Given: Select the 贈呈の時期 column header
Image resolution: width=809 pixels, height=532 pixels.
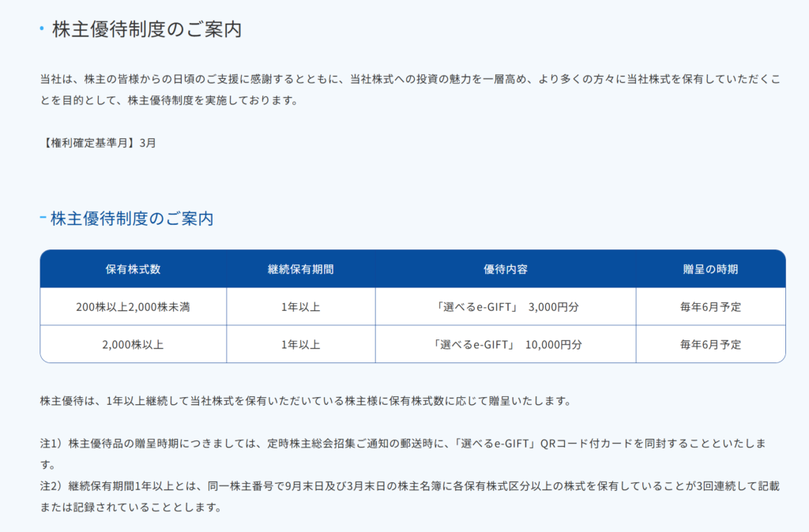Looking at the screenshot, I should pos(710,269).
